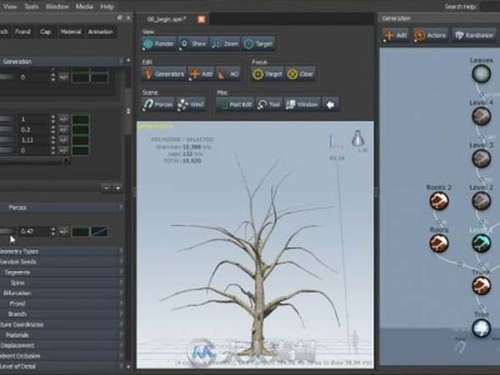Open the Media menu
The height and width of the screenshot is (375, 500).
pos(84,6)
